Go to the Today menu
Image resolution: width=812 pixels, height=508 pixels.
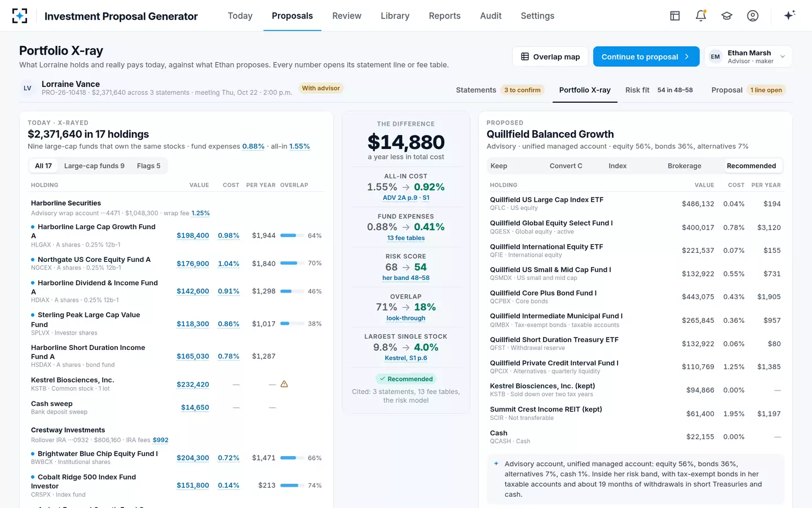pos(240,16)
